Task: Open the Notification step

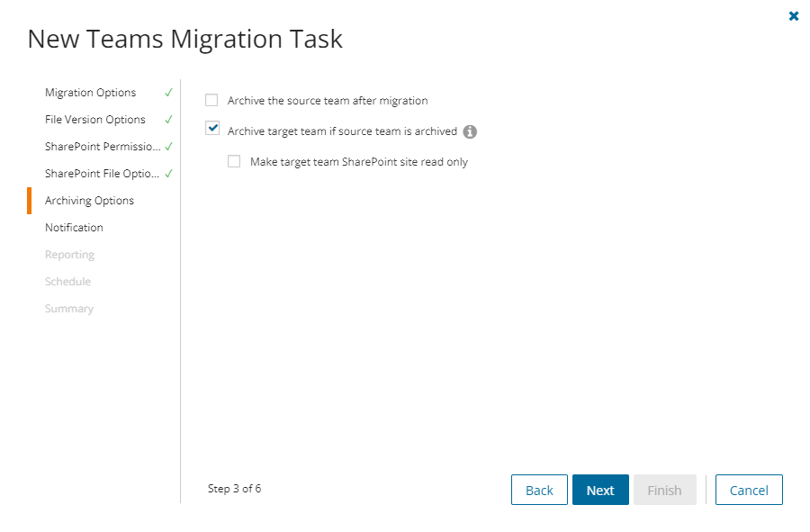Action: (75, 228)
